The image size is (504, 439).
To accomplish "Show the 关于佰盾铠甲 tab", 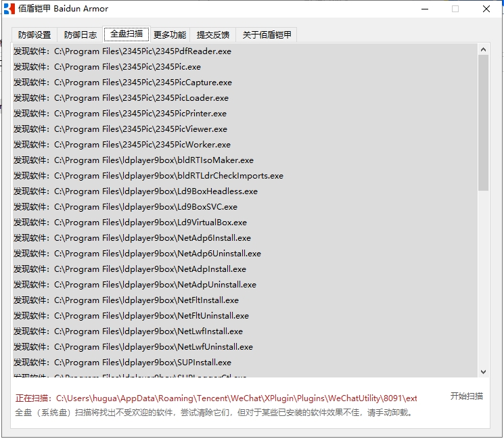I will coord(266,35).
